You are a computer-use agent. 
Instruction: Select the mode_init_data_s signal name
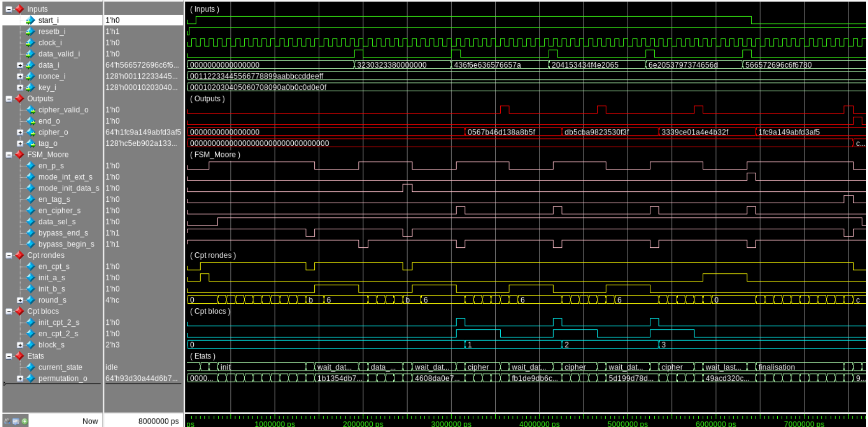tap(69, 188)
